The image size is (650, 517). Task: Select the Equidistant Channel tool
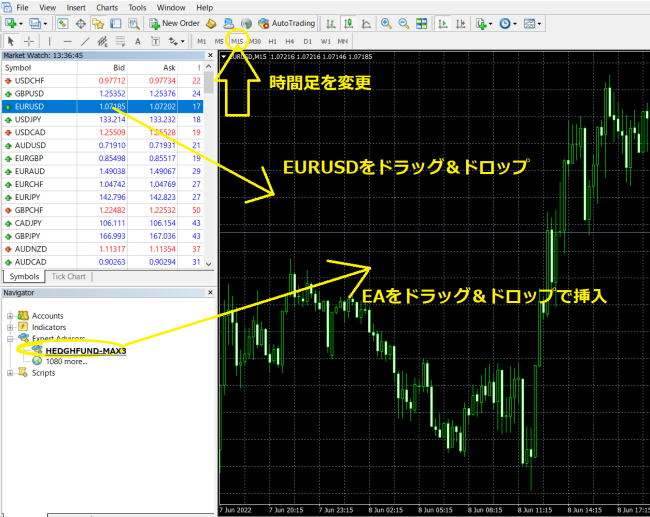coord(102,41)
